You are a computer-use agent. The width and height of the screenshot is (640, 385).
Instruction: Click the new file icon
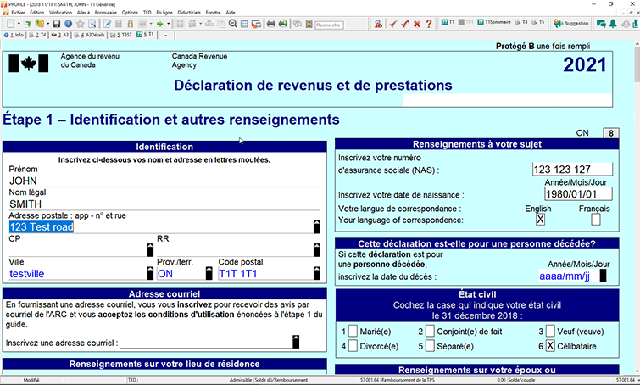pyautogui.click(x=11, y=24)
